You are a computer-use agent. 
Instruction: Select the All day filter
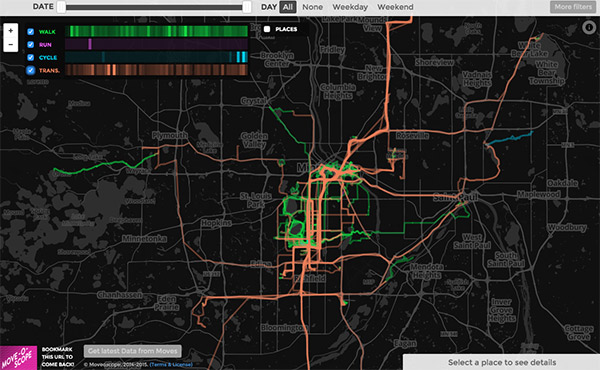click(288, 7)
